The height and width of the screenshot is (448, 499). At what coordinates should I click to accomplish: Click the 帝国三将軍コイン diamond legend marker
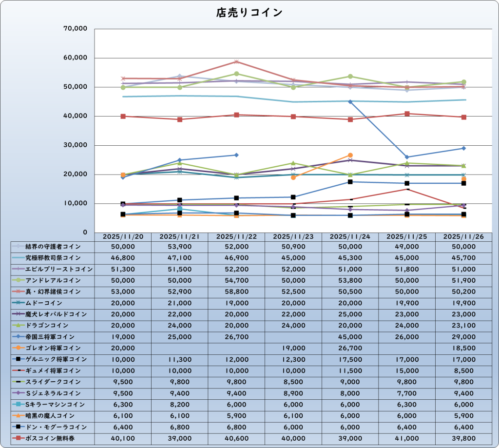click(18, 336)
